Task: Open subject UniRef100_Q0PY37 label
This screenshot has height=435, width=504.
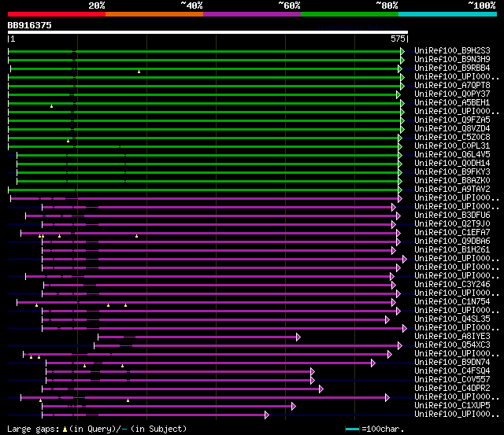Action: [x=452, y=94]
